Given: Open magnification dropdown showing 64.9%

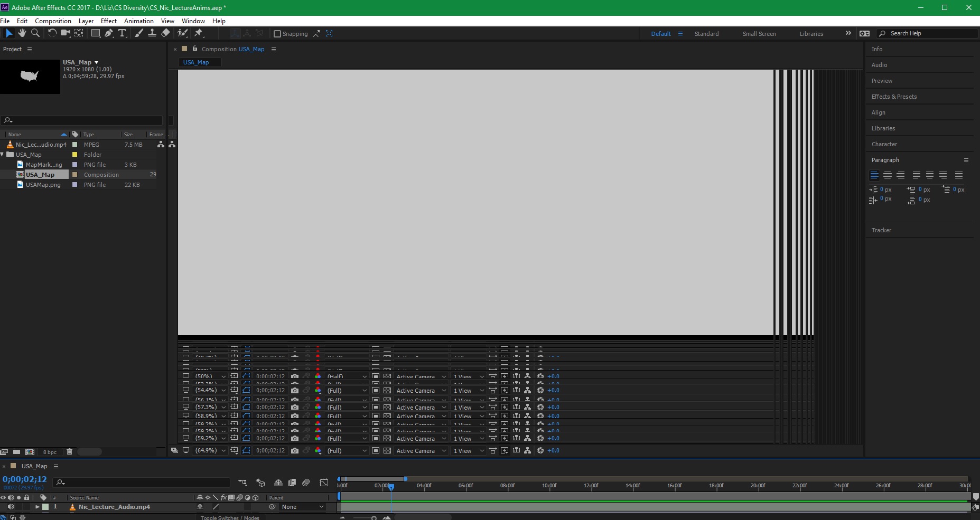Looking at the screenshot, I should tap(210, 450).
